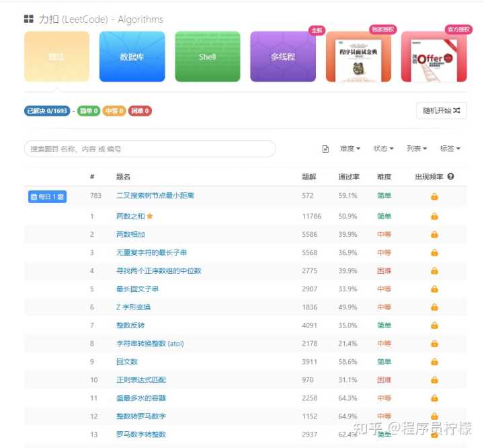
Task: Click the grid icon beside 力扣 title
Action: [x=29, y=19]
